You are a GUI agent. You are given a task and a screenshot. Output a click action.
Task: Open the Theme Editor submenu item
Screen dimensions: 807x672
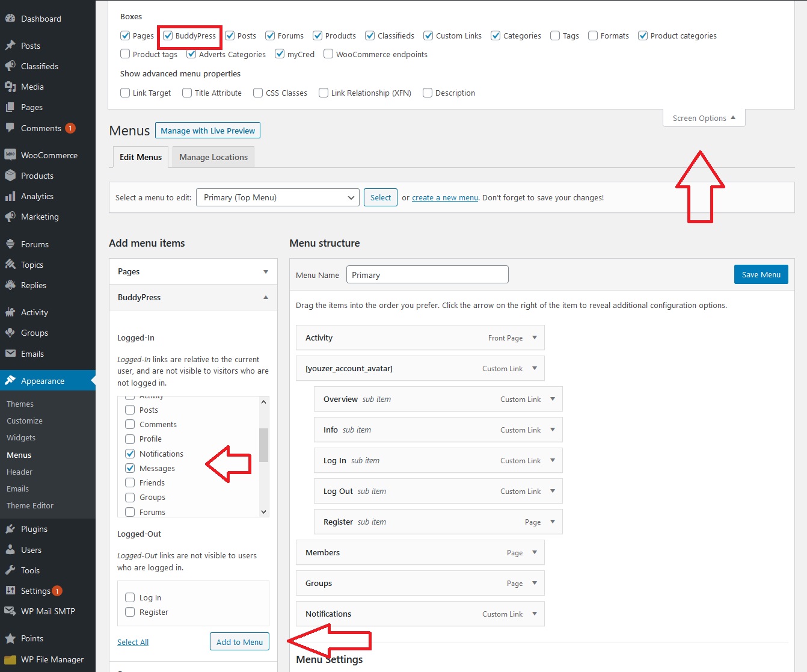tap(30, 505)
